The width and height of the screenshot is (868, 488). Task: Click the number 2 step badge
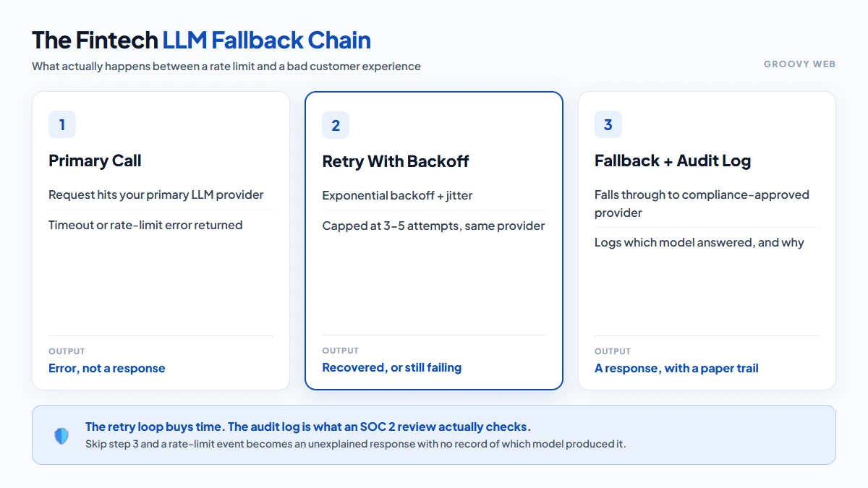(x=336, y=125)
